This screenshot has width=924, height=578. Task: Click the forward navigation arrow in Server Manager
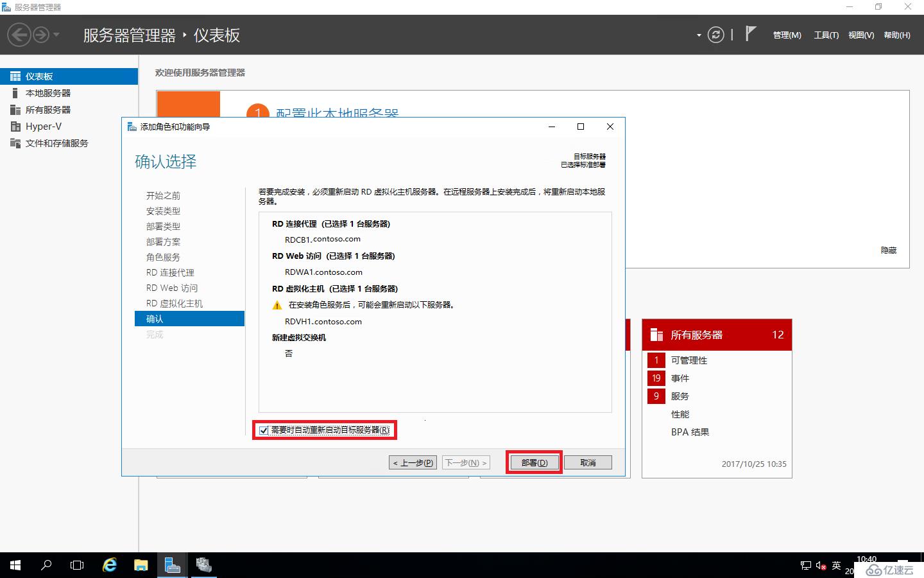(x=41, y=35)
